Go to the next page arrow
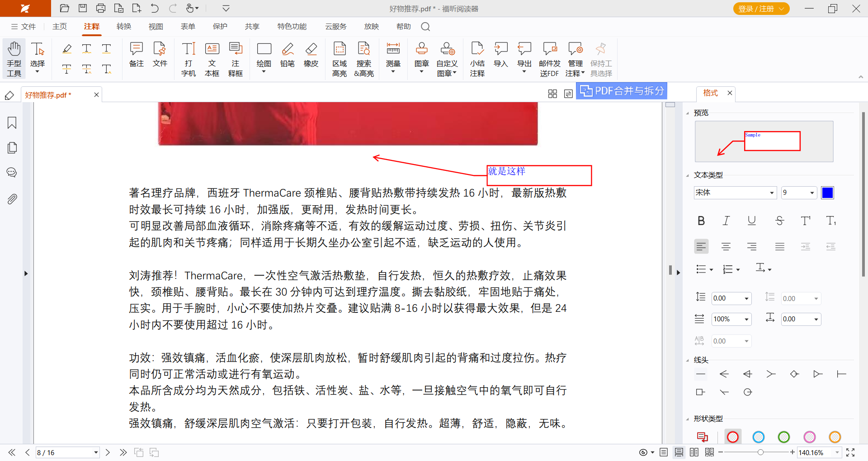The image size is (868, 461). (x=108, y=452)
